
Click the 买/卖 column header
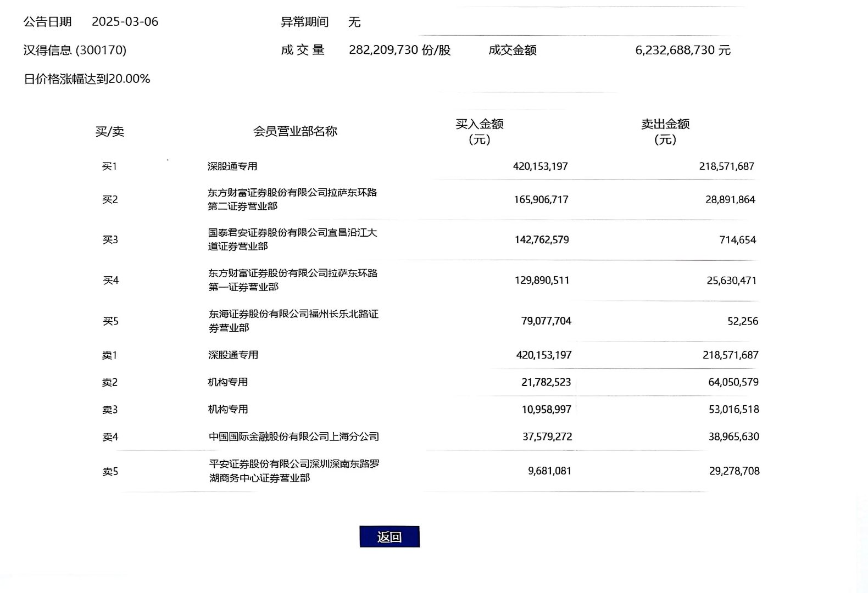(109, 132)
